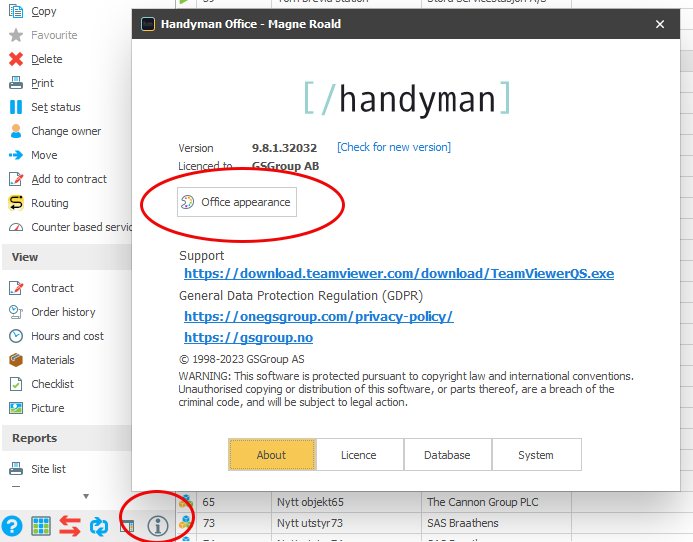Click the red swap arrows icon
This screenshot has height=542, width=693.
point(70,526)
